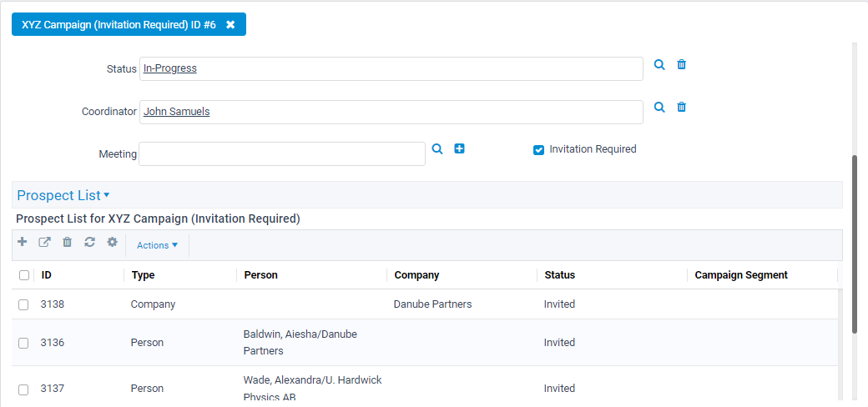Clear the Coordinator field with trash icon
Screen dimensions: 868x407
pyautogui.click(x=681, y=108)
